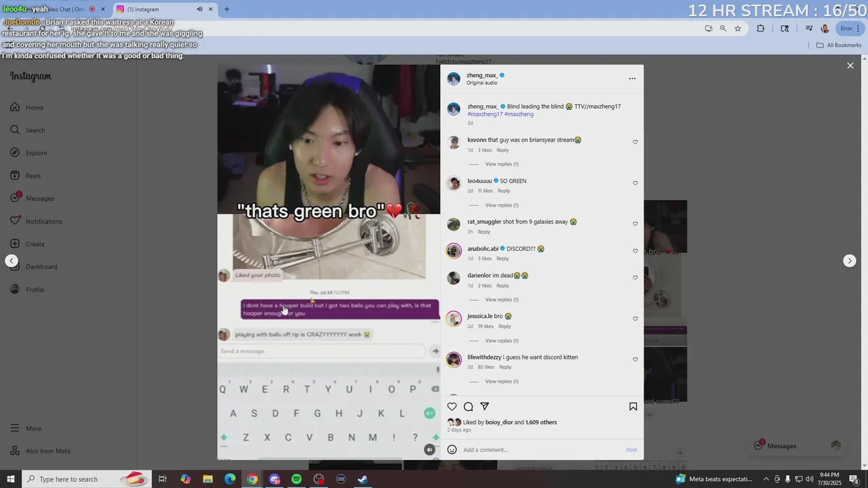This screenshot has height=488, width=868.
Task: Open Chrome zoom magnifier in address bar
Action: pyautogui.click(x=723, y=28)
